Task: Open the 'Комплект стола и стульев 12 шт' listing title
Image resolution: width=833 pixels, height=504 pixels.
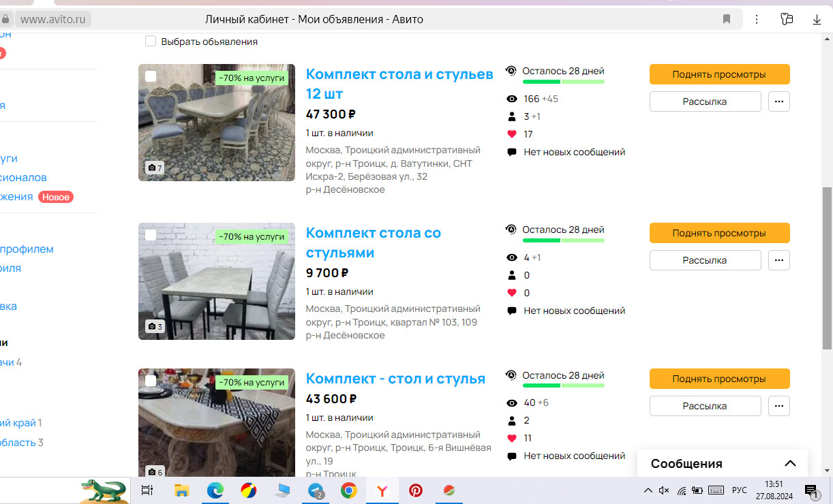Action: coord(399,84)
